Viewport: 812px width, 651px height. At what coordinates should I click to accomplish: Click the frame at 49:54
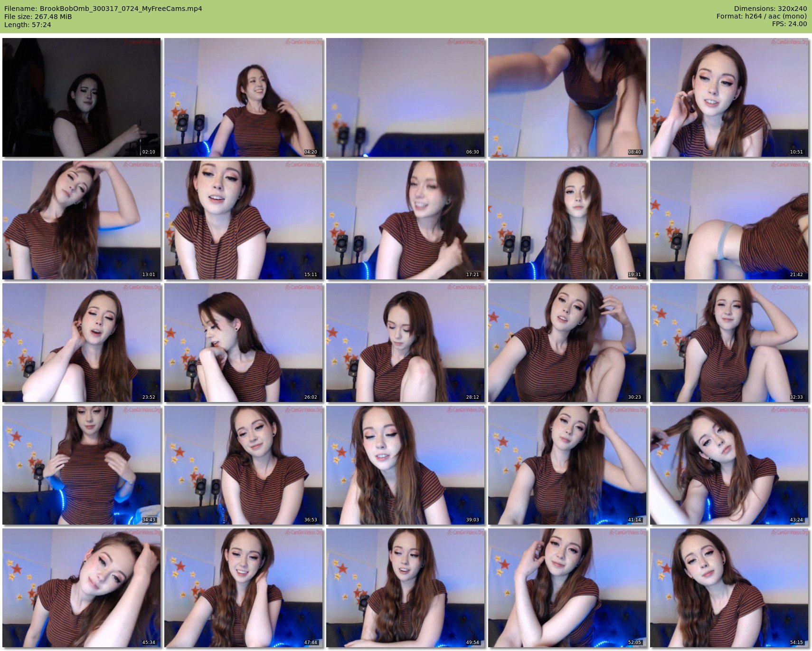405,588
